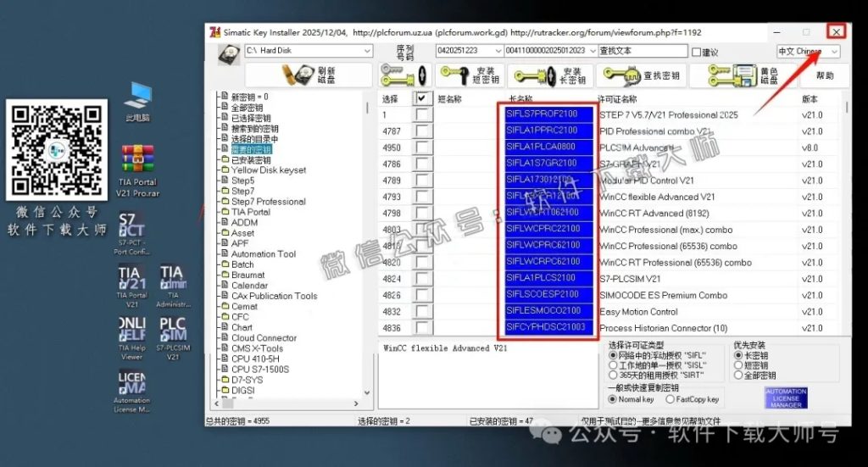Viewport: 868px width, 467px height.
Task: Open the long serial number dropdown
Action: 593,50
